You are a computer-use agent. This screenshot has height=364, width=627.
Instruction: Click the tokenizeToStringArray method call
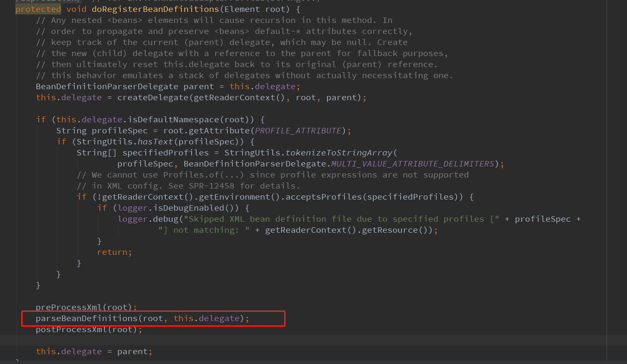[339, 152]
